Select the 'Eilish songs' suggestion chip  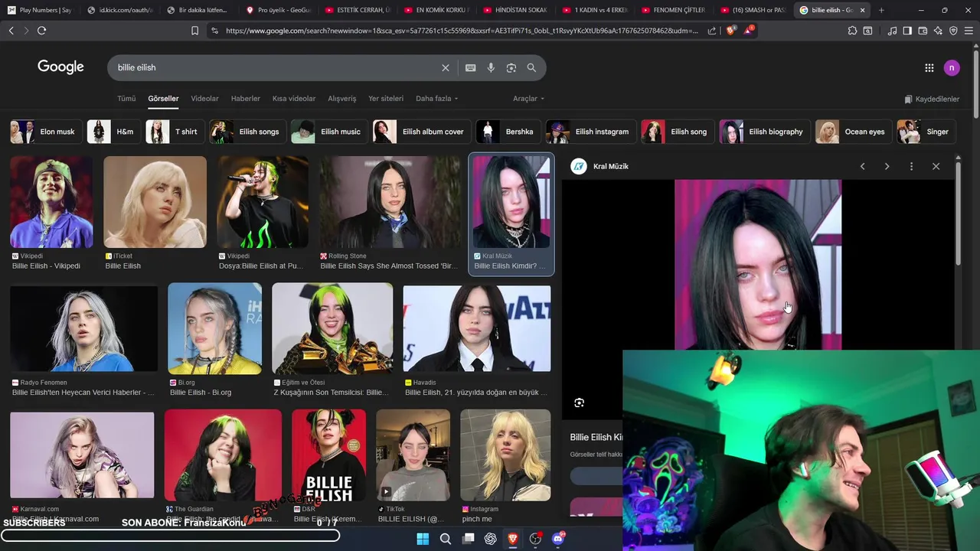247,132
